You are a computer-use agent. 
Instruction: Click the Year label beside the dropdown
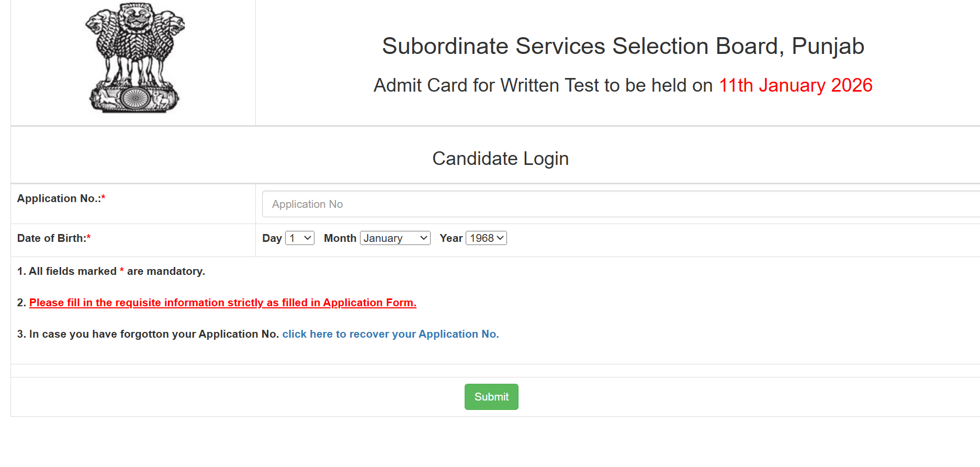point(451,238)
